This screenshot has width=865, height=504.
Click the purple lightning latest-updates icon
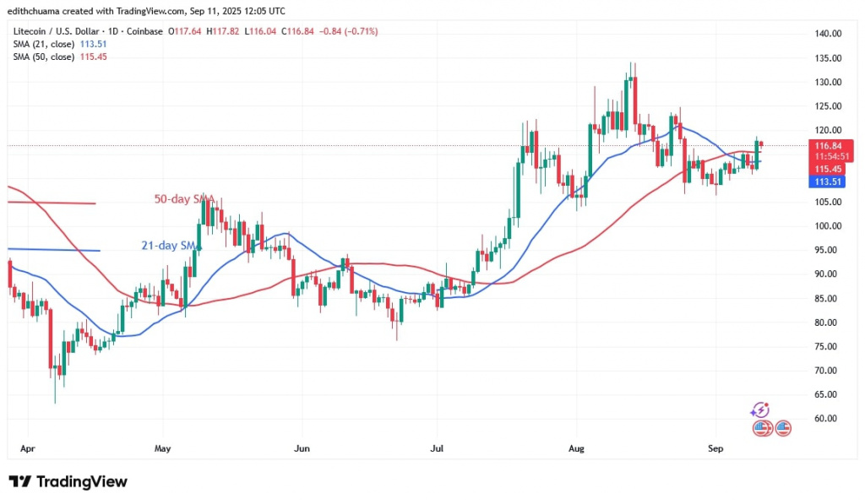(x=759, y=409)
